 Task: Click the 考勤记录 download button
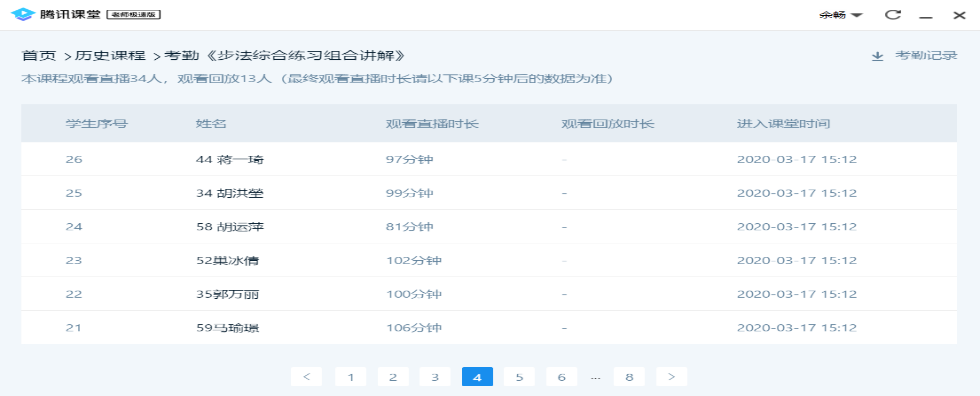914,56
